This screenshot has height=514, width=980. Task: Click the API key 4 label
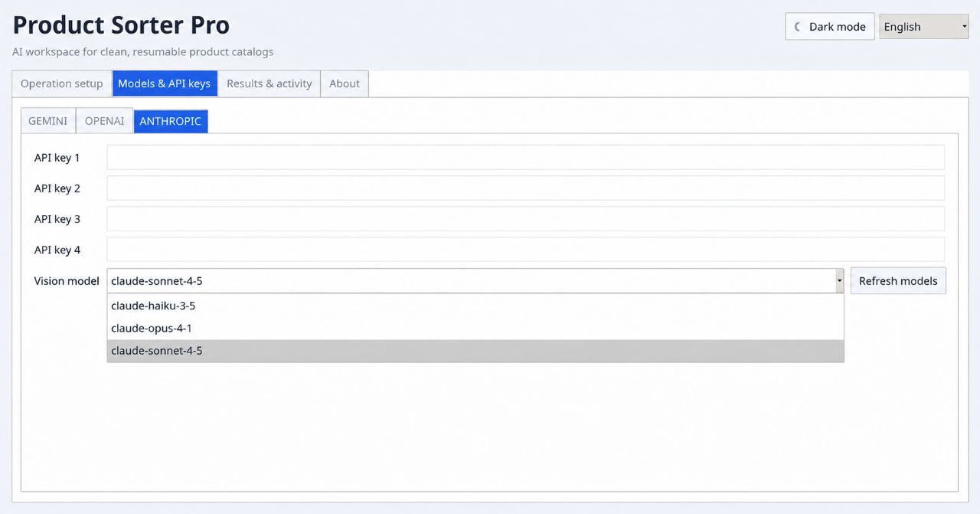pyautogui.click(x=57, y=250)
